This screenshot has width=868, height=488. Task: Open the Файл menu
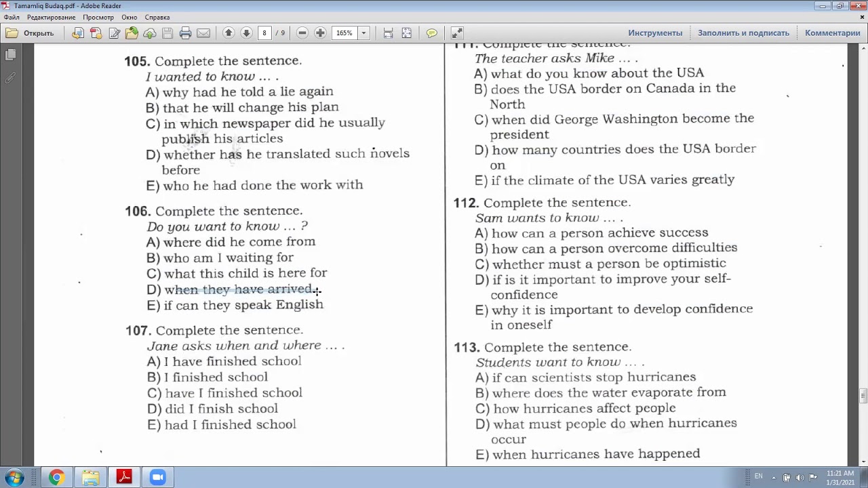(x=12, y=17)
